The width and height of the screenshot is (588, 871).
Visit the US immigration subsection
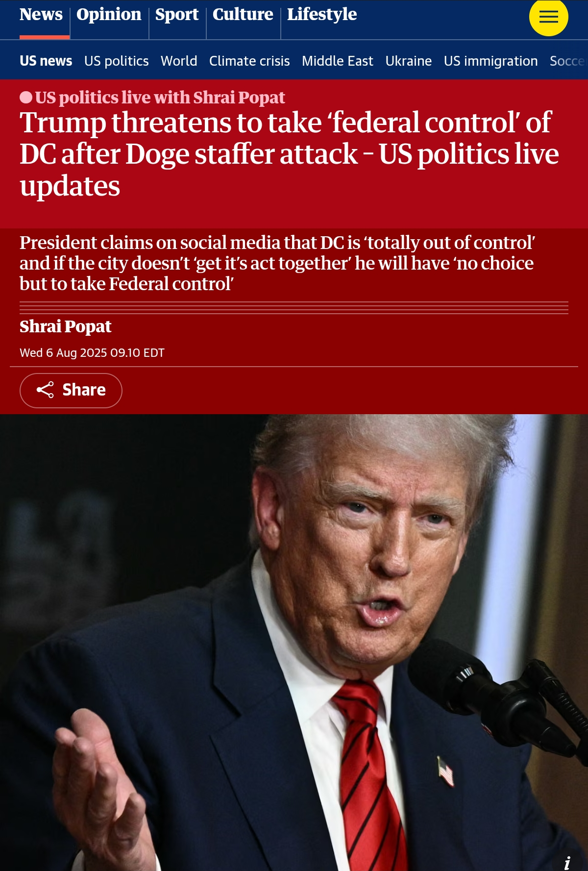pos(491,61)
